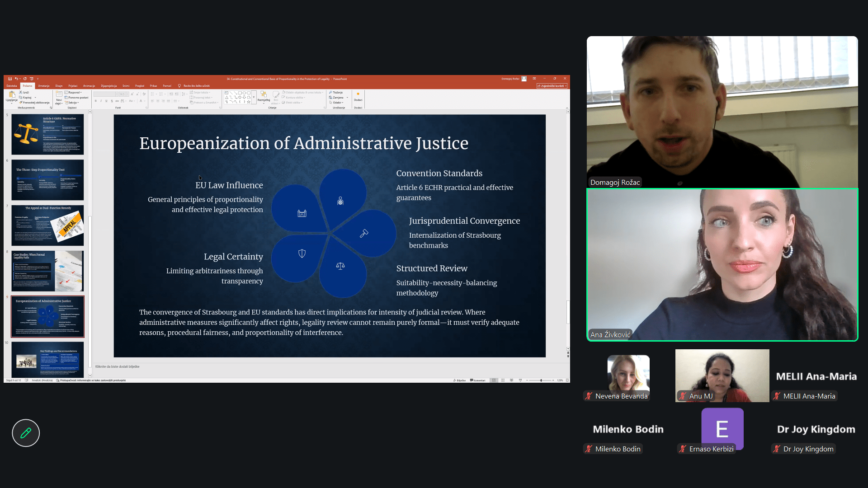
Task: Open the Raspored layout dropdown
Action: click(x=73, y=92)
